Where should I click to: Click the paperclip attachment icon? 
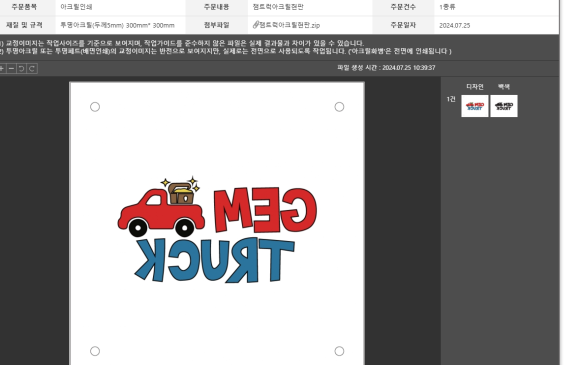pyautogui.click(x=256, y=25)
